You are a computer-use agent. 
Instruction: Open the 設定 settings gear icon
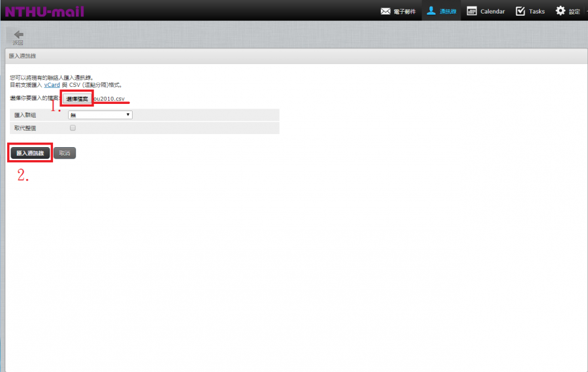(560, 11)
